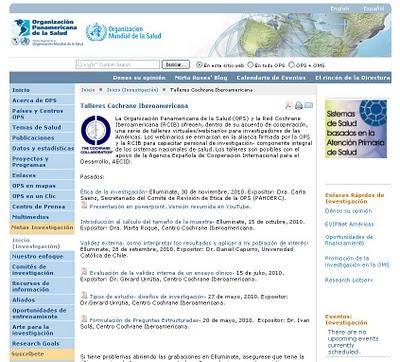
Task: Click the Google custom search field
Action: tap(118, 65)
